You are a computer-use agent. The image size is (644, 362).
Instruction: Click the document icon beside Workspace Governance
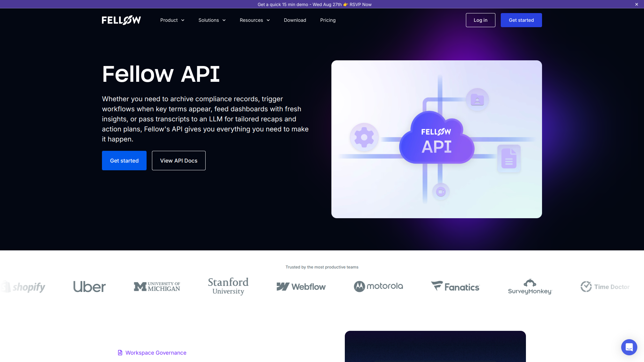pyautogui.click(x=120, y=353)
